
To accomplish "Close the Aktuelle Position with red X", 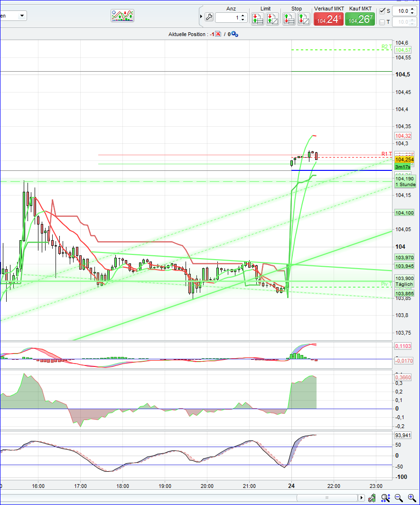I will (218, 34).
